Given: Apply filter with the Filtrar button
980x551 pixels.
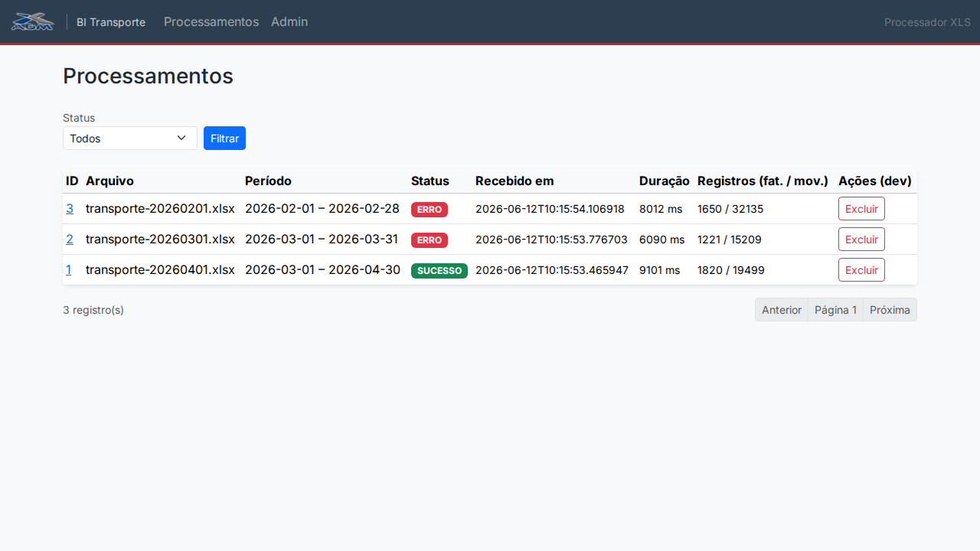Looking at the screenshot, I should click(224, 139).
